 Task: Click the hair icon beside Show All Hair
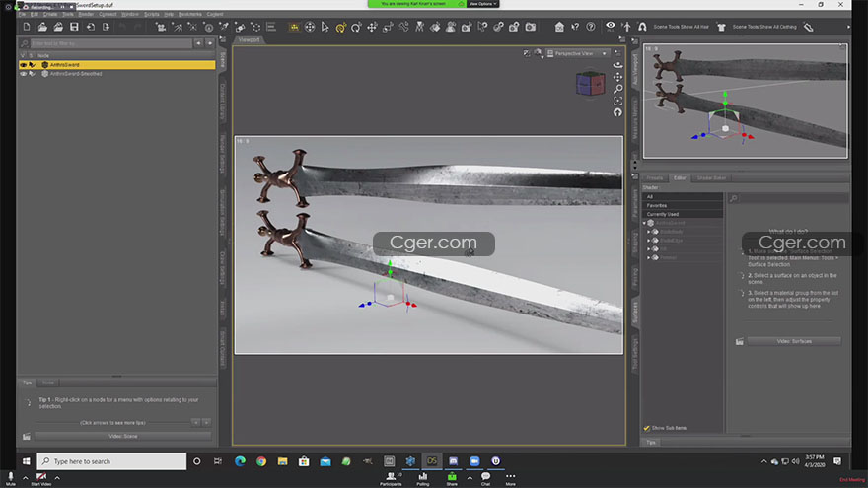tap(642, 27)
